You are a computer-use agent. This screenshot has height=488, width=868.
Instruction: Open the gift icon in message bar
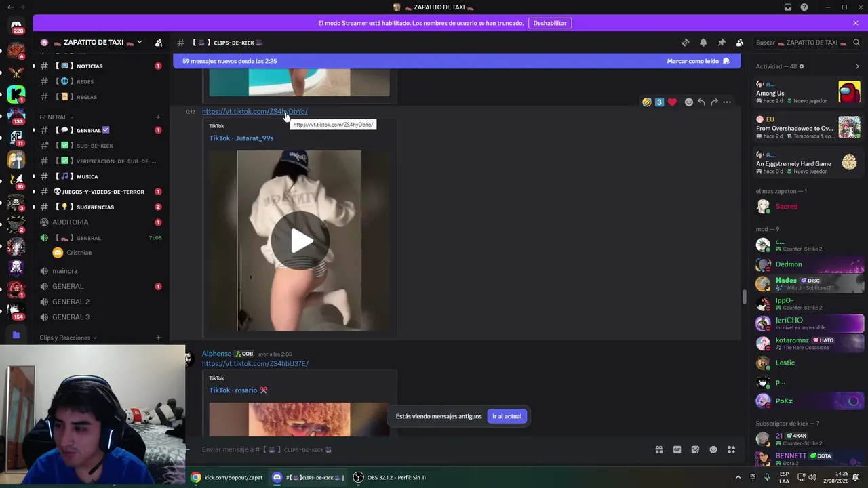pyautogui.click(x=658, y=449)
